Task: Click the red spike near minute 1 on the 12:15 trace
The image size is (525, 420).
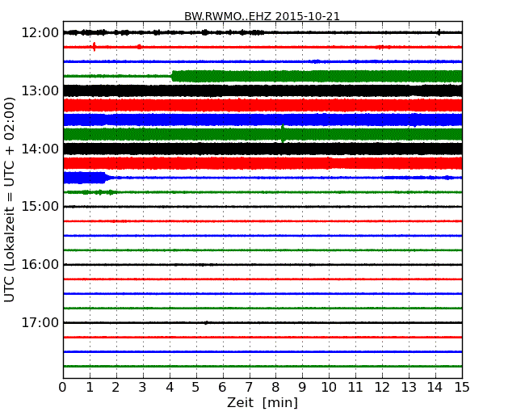Action: [94, 47]
